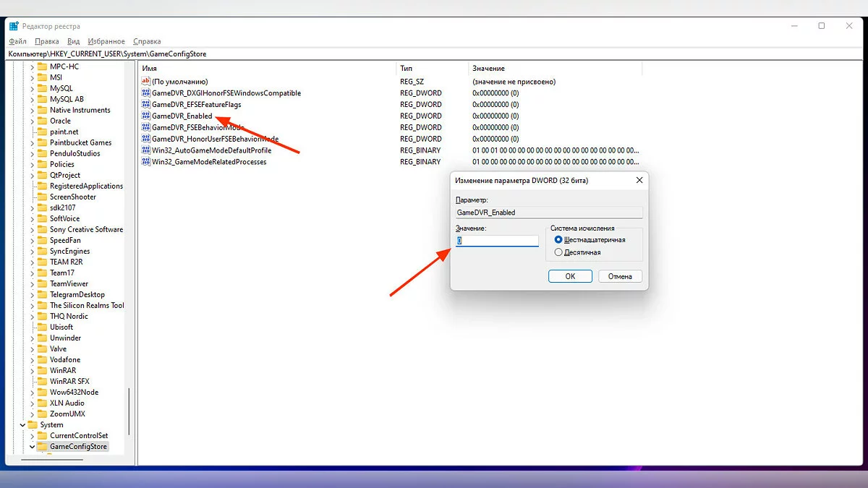Click the GameDVR_Enabled DWORD value icon
The height and width of the screenshot is (488, 868).
[x=145, y=116]
